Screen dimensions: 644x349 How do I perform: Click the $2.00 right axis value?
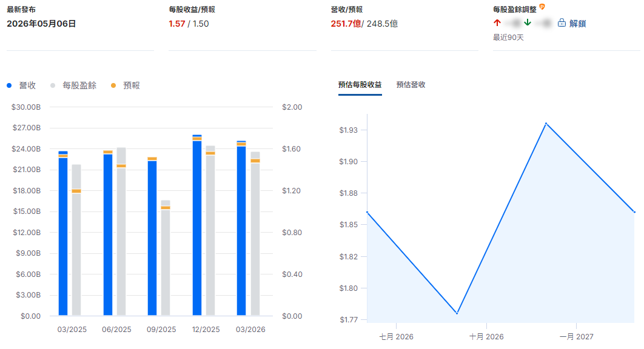click(292, 107)
